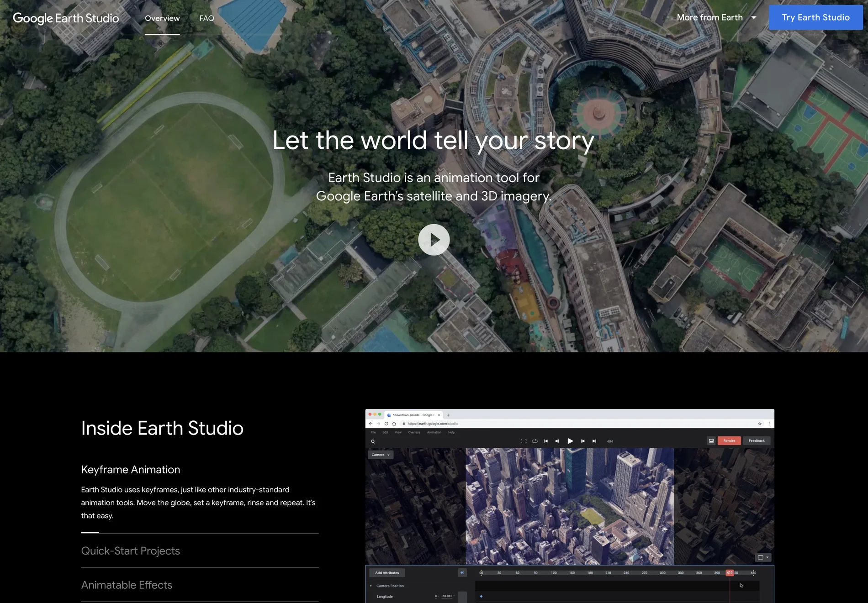Click the browser reload icon in demo
The image size is (868, 603).
pyautogui.click(x=386, y=424)
